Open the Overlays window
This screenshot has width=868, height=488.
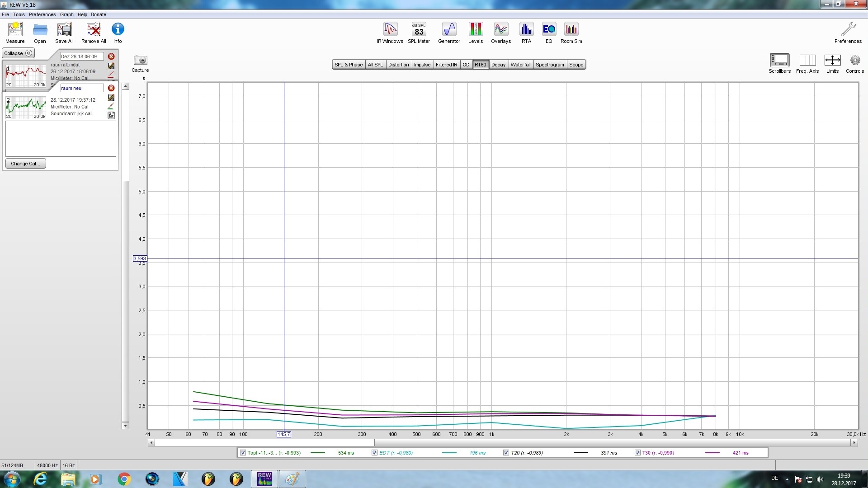point(501,33)
